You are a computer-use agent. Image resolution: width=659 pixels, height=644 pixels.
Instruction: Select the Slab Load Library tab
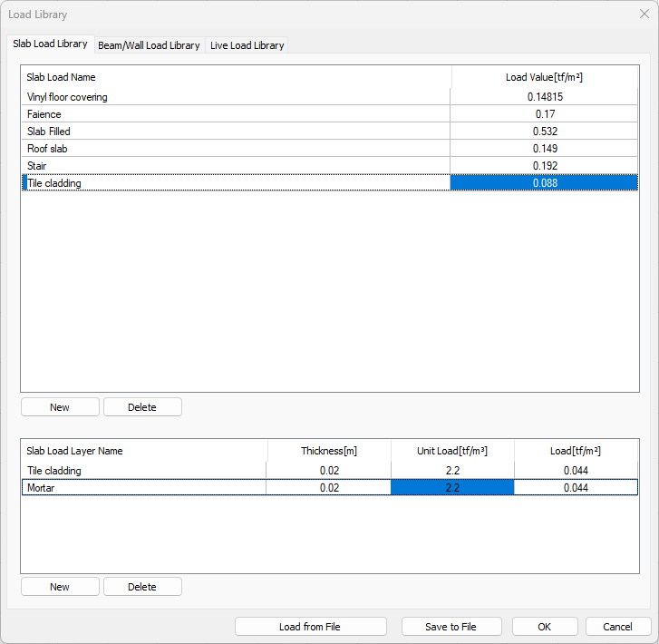tap(51, 44)
